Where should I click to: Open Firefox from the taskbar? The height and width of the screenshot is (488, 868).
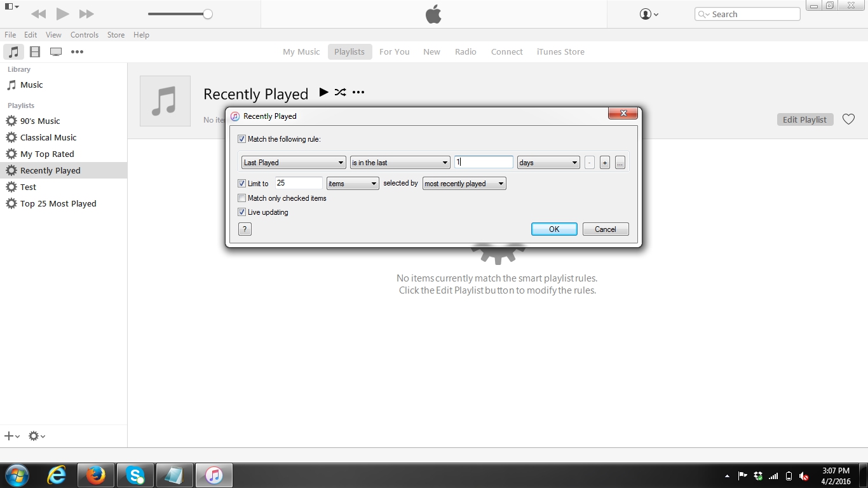(96, 475)
